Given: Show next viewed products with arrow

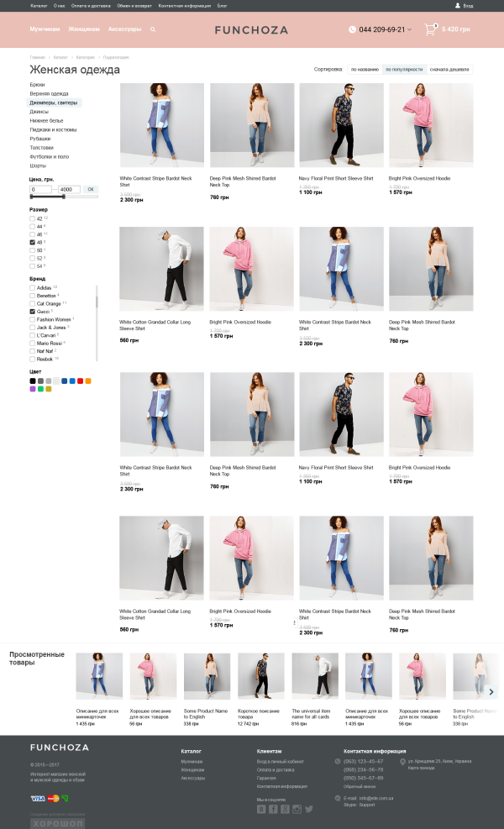Looking at the screenshot, I should point(491,691).
